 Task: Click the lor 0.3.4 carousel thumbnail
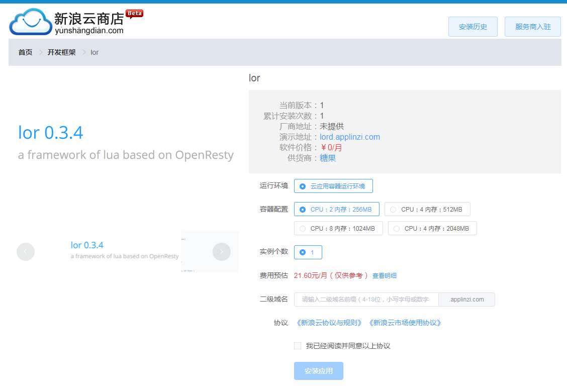(125, 251)
